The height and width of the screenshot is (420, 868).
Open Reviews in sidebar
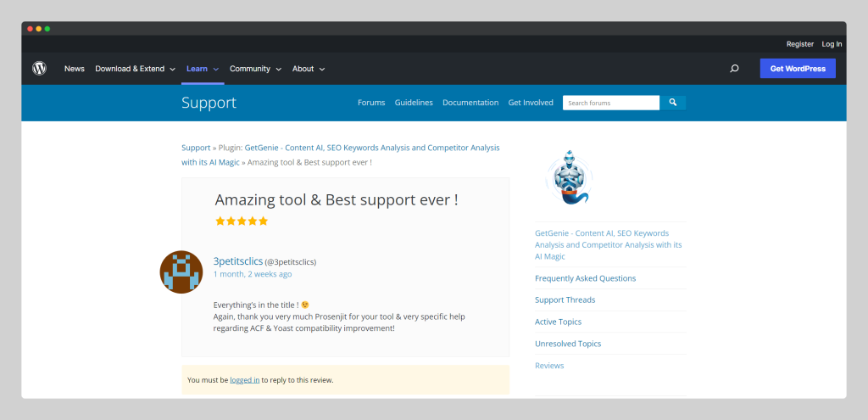pos(549,366)
